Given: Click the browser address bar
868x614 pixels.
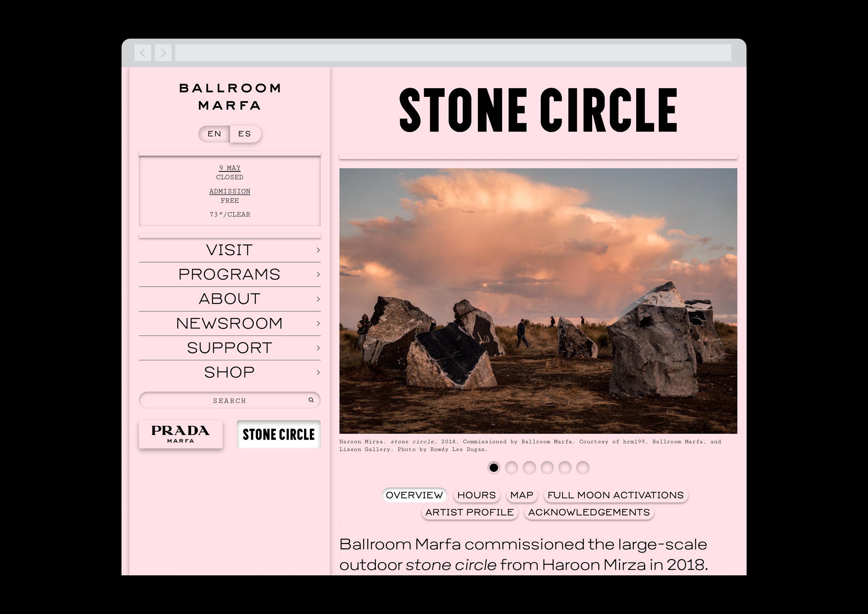Looking at the screenshot, I should pyautogui.click(x=452, y=53).
